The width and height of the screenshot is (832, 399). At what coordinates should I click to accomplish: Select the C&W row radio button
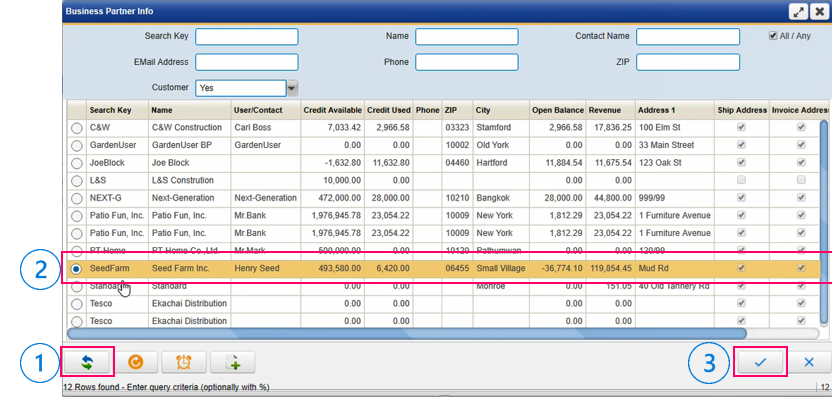(77, 128)
